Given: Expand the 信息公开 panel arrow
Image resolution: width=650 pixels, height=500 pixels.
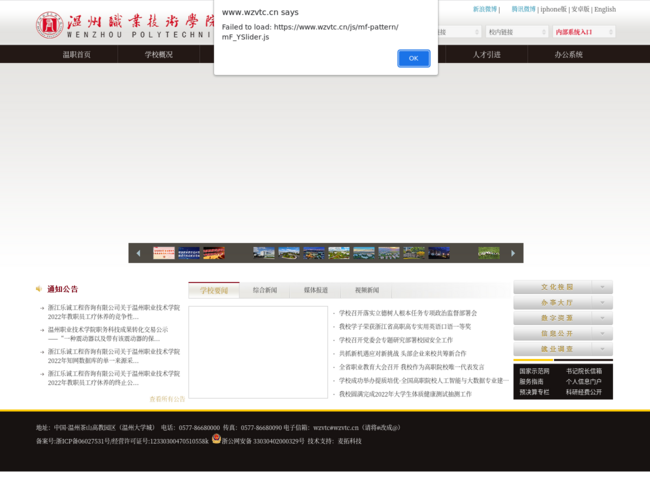Looking at the screenshot, I should point(602,333).
